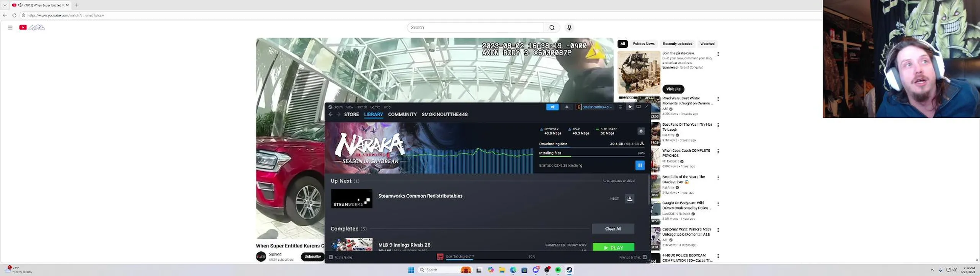Open options for Join the pirate crew ad
The image size is (980, 276).
point(718,54)
